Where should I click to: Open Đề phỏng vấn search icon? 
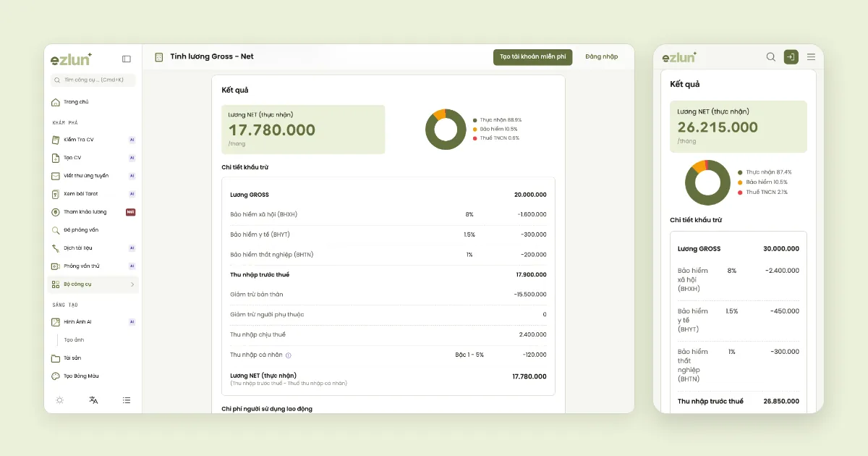click(56, 230)
